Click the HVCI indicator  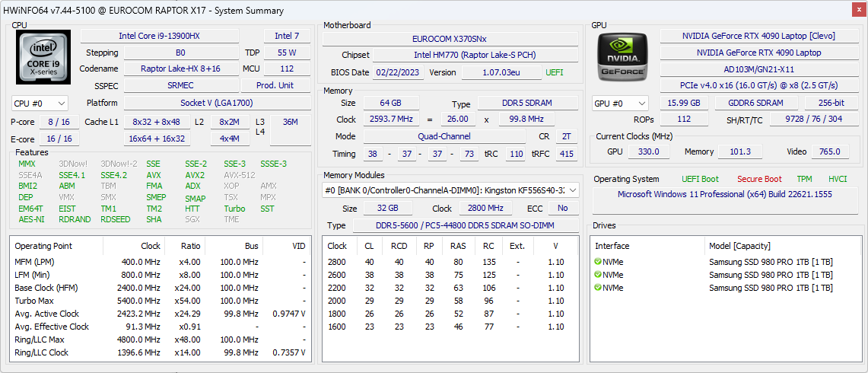[x=838, y=179]
